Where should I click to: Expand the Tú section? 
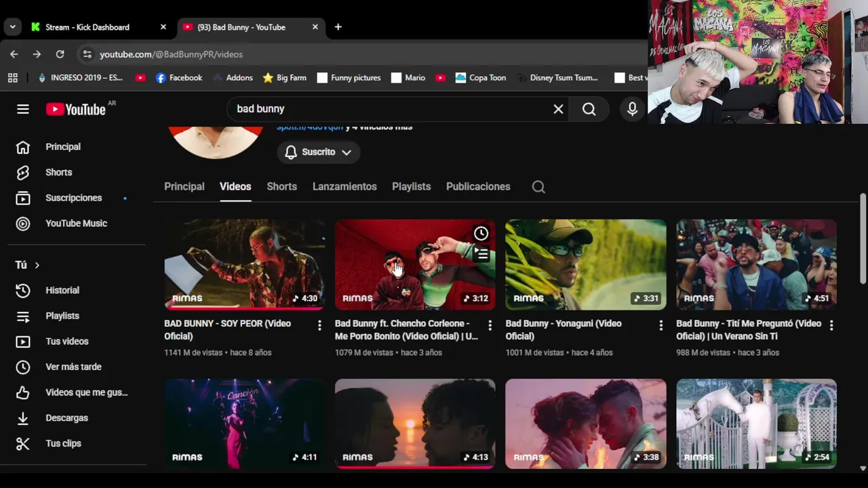(28, 265)
